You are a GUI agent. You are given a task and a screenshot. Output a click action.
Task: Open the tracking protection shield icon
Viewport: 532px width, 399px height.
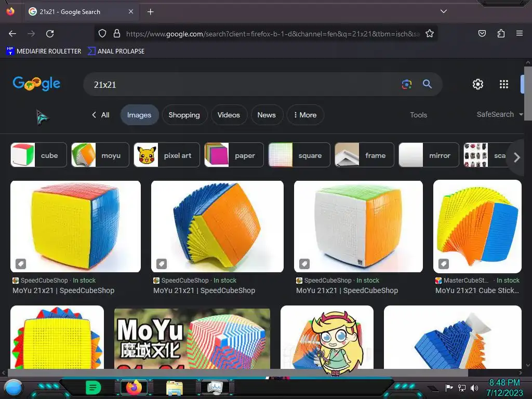click(x=102, y=33)
